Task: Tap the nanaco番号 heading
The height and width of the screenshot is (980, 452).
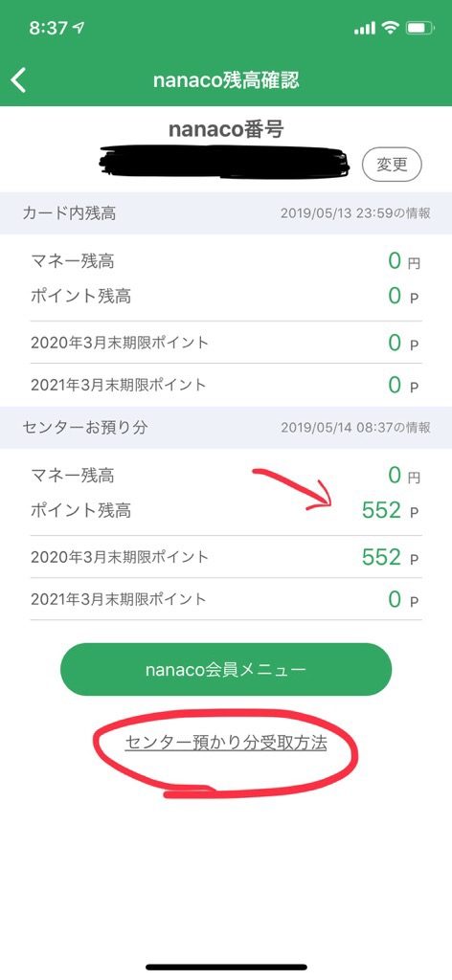Action: tap(226, 129)
